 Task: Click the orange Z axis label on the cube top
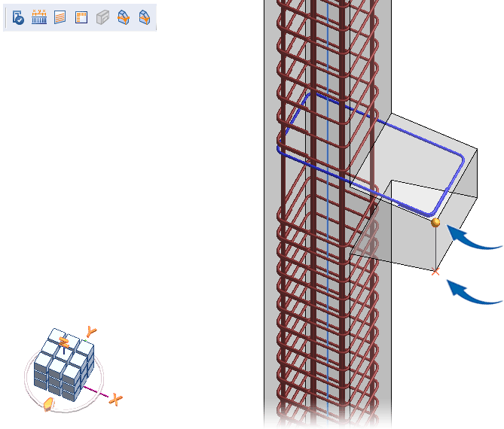tap(64, 342)
